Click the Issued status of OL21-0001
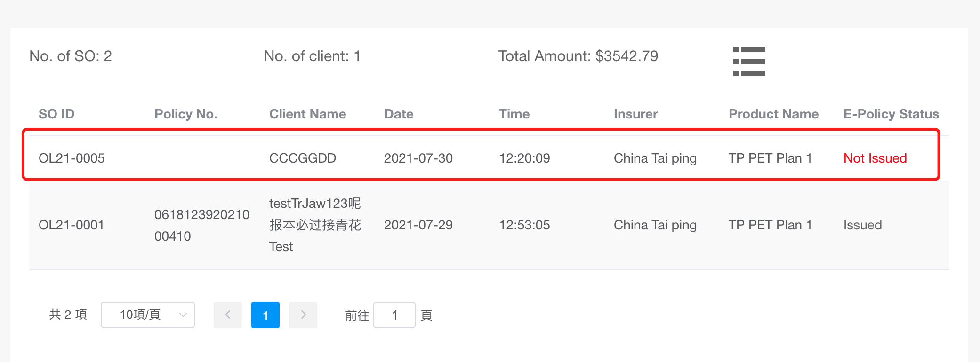The width and height of the screenshot is (980, 362). 862,225
